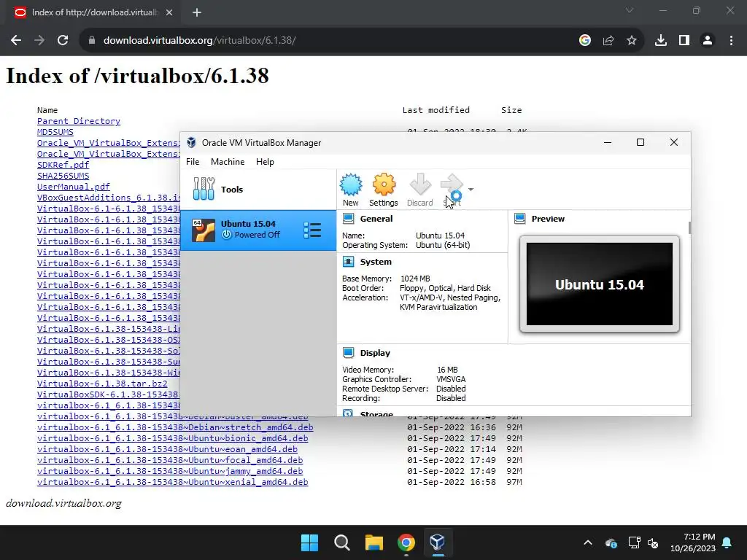Screen dimensions: 747x560
Task: Open Chrome downloads icon
Action: tap(661, 41)
